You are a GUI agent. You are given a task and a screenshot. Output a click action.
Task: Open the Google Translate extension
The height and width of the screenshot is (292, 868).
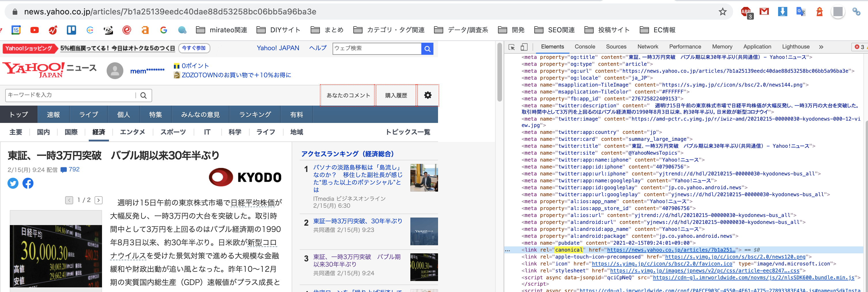(801, 12)
